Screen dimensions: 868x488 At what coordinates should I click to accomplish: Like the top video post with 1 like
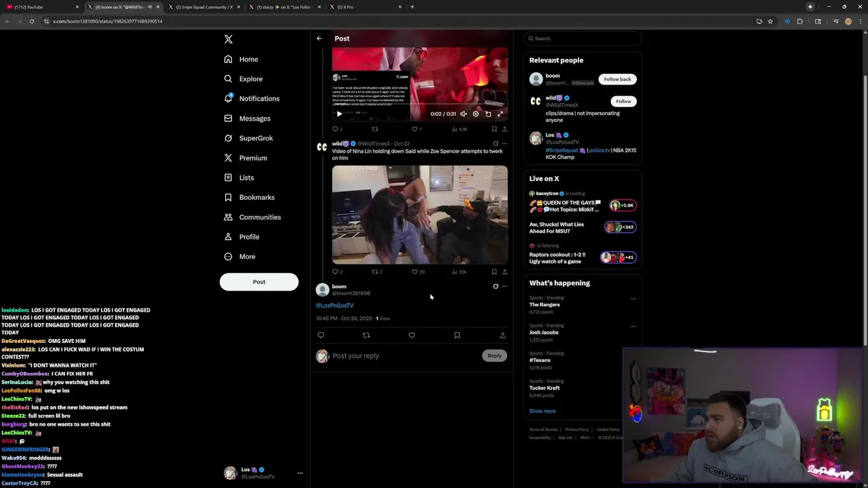[416, 129]
